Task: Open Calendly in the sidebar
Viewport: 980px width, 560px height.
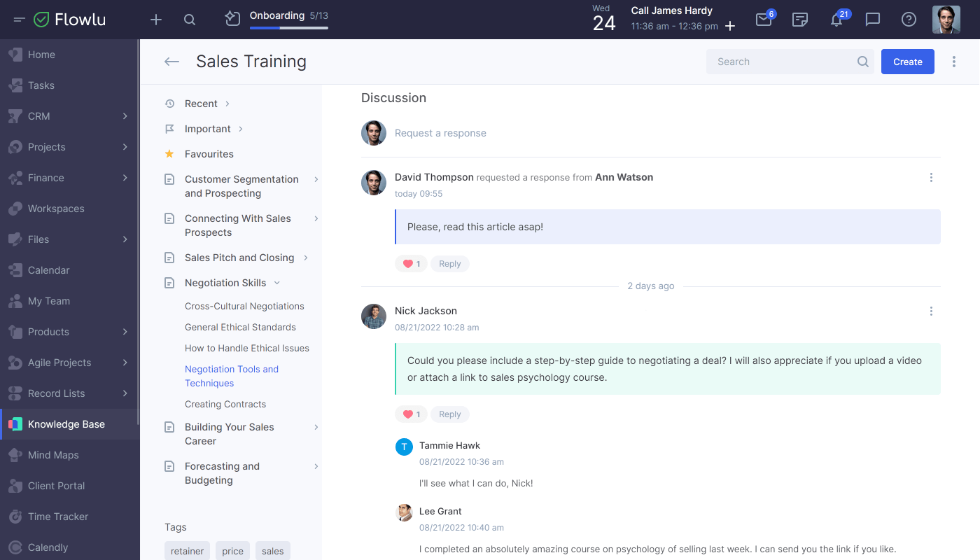Action: 70,547
